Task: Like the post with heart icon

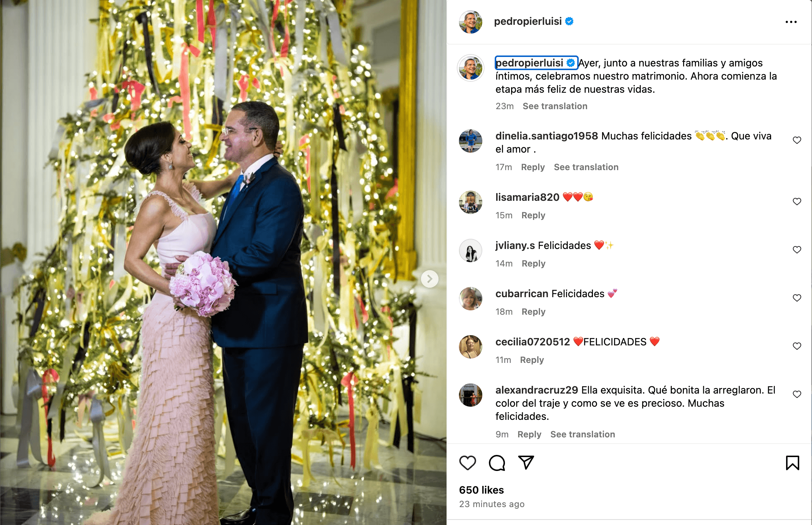Action: [x=467, y=463]
